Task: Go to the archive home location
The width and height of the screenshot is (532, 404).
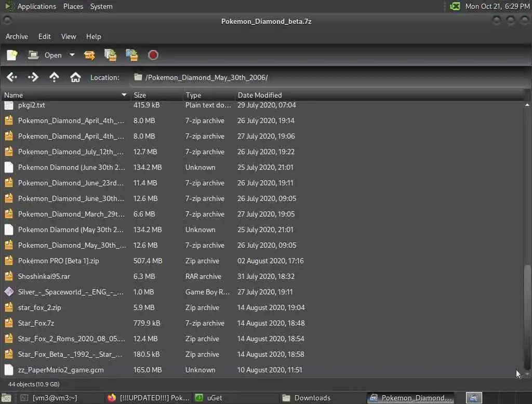Action: coord(75,77)
